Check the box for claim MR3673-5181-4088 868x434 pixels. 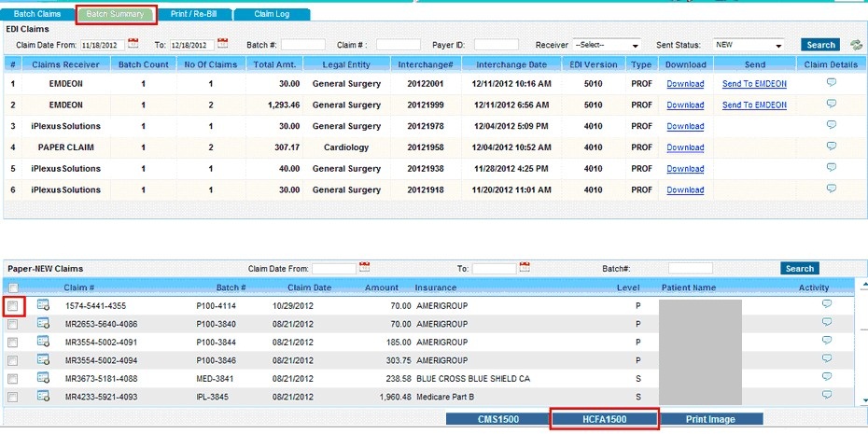(13, 379)
